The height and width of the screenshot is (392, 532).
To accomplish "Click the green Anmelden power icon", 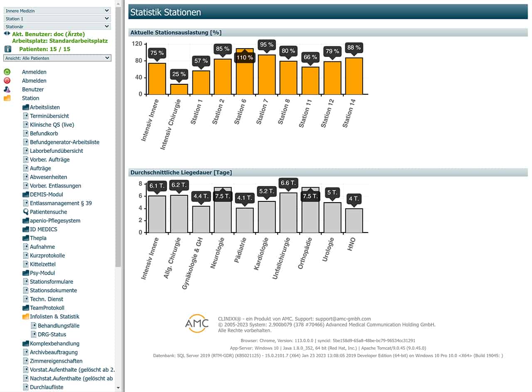I will click(7, 72).
